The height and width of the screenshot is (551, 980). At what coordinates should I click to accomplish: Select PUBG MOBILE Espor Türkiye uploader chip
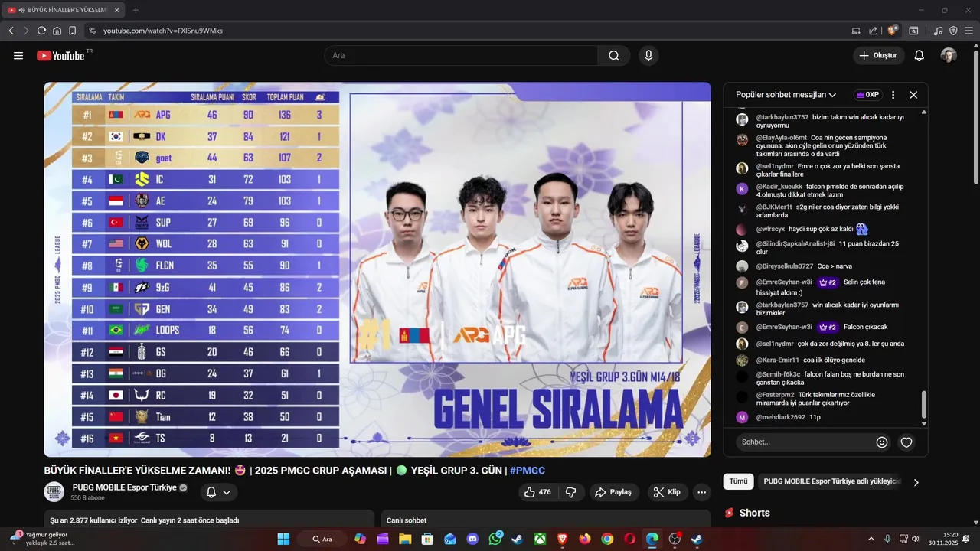(832, 481)
